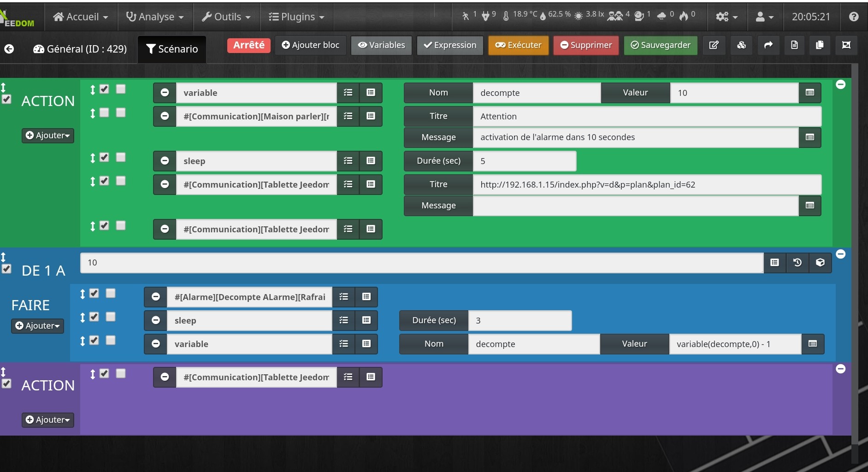Click helper icon beside activation alarme message
868x472 pixels.
tap(809, 137)
